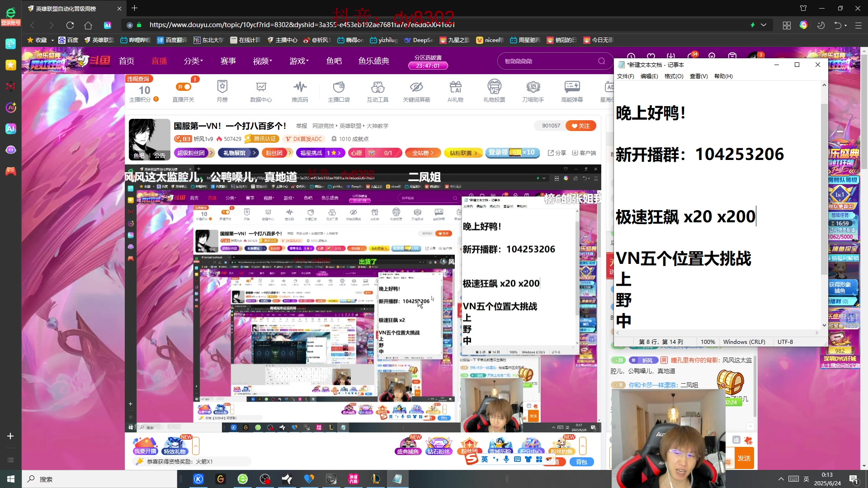Open 礼物展馆 gift gallery

pyautogui.click(x=238, y=153)
